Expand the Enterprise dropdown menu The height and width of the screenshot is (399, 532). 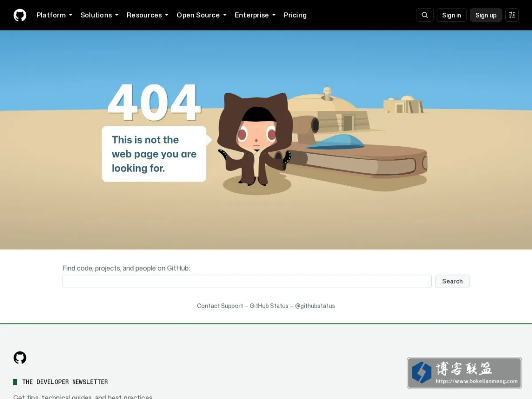[x=255, y=15]
